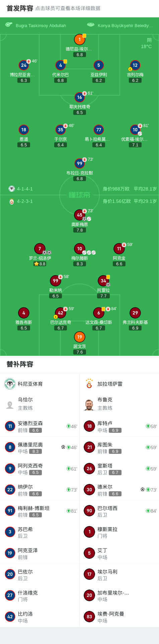Image resolution: width=159 pixels, height=644 pixels.
Task: Open 托雷拉 number 34 player badge
Action: (x=103, y=281)
